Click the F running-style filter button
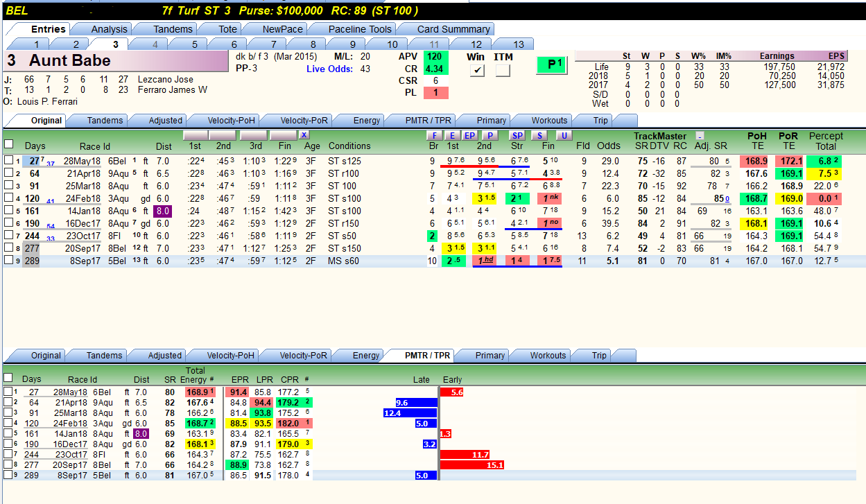The height and width of the screenshot is (504, 866). click(x=434, y=135)
